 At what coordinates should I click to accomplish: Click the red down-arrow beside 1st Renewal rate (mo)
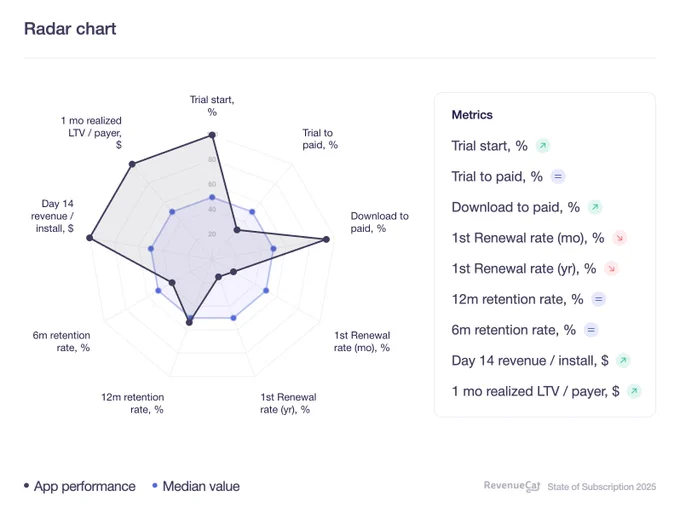coord(620,238)
